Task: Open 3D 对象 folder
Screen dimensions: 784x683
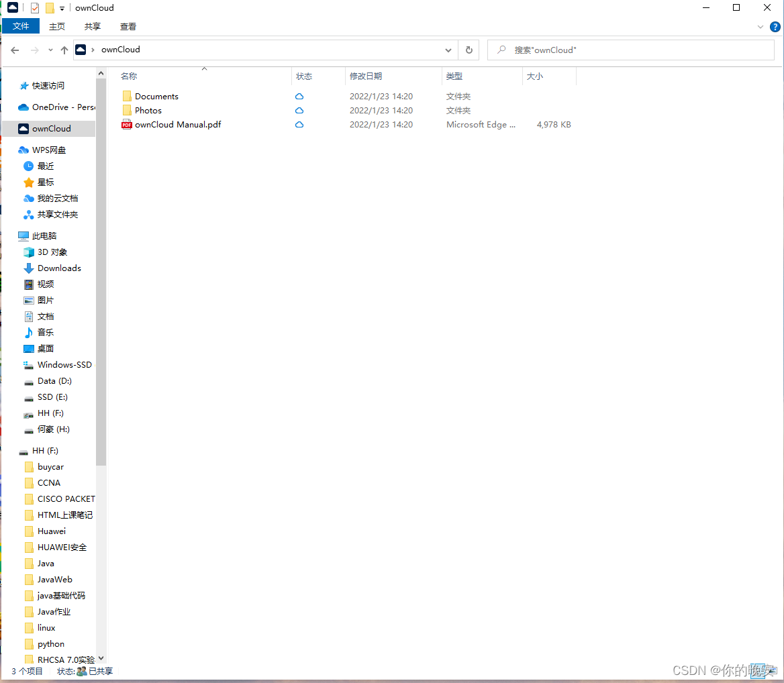Action: coord(52,252)
